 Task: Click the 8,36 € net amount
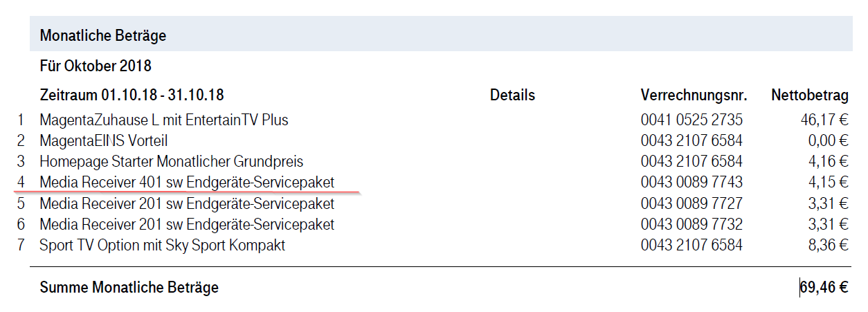click(x=828, y=245)
